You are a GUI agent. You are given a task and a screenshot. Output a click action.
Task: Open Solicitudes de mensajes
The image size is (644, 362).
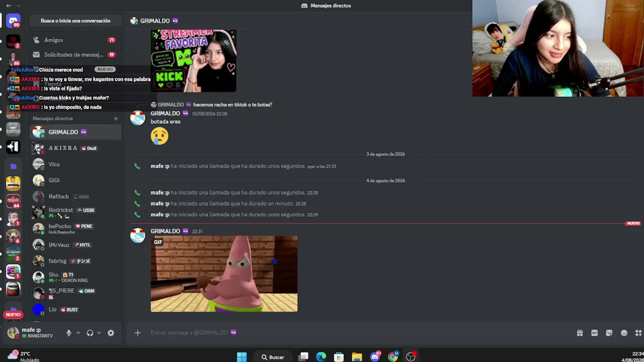tap(75, 55)
